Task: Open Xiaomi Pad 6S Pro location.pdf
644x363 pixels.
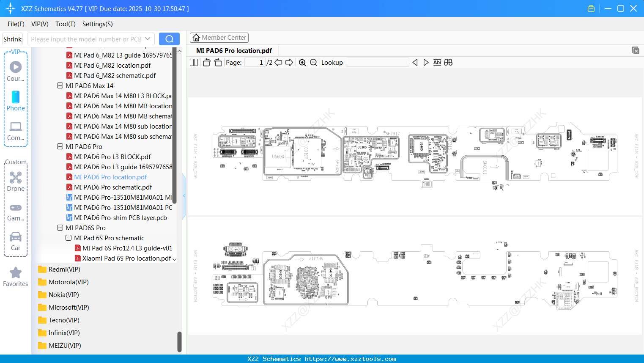Action: [x=126, y=258]
